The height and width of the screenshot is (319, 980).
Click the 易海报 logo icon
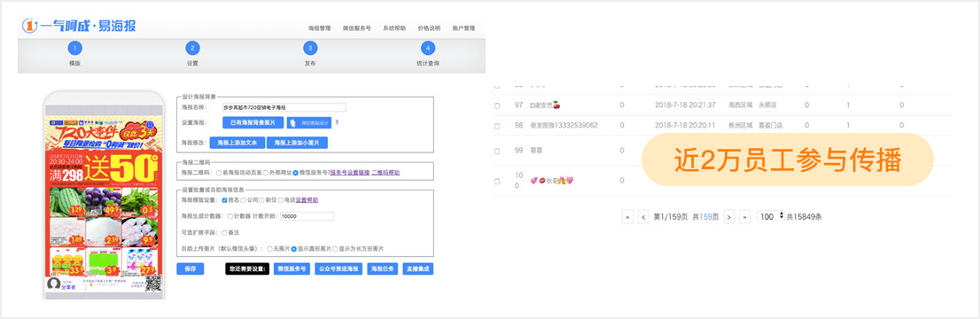point(29,27)
